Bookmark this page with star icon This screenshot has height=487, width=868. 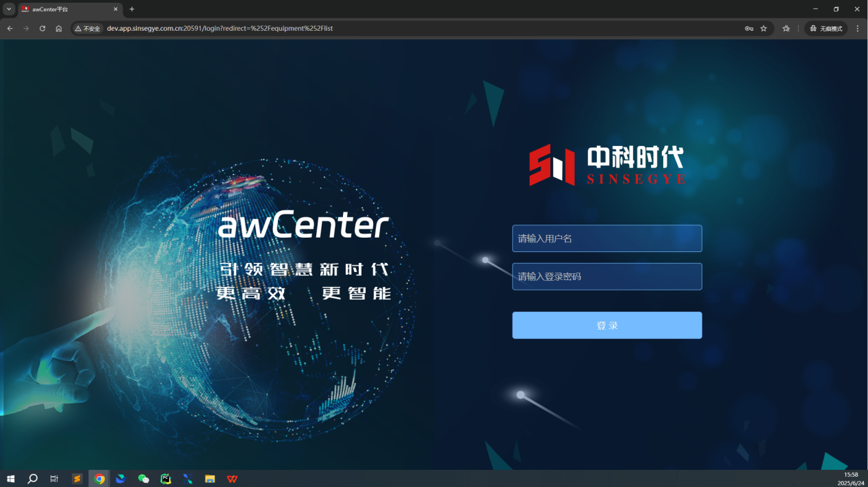[x=763, y=29]
